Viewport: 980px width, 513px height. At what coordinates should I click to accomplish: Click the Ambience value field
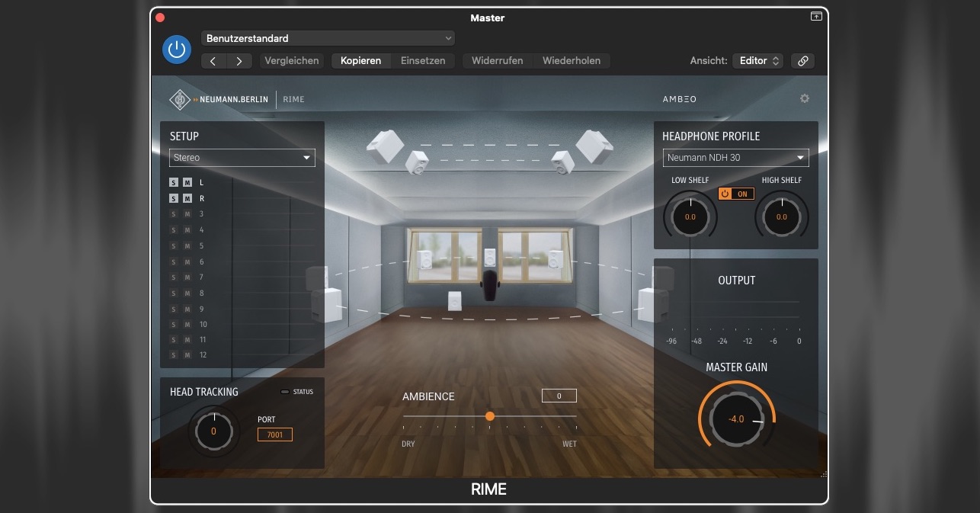559,396
